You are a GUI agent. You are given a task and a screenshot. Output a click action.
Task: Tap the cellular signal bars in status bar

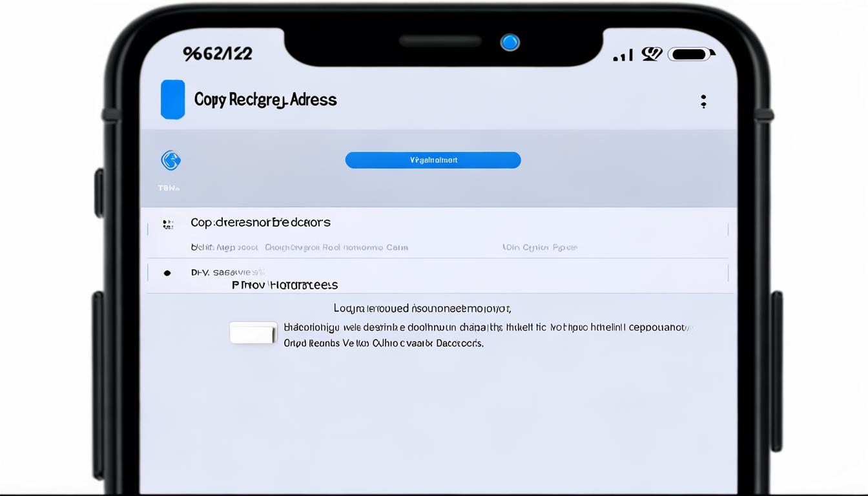coord(623,56)
